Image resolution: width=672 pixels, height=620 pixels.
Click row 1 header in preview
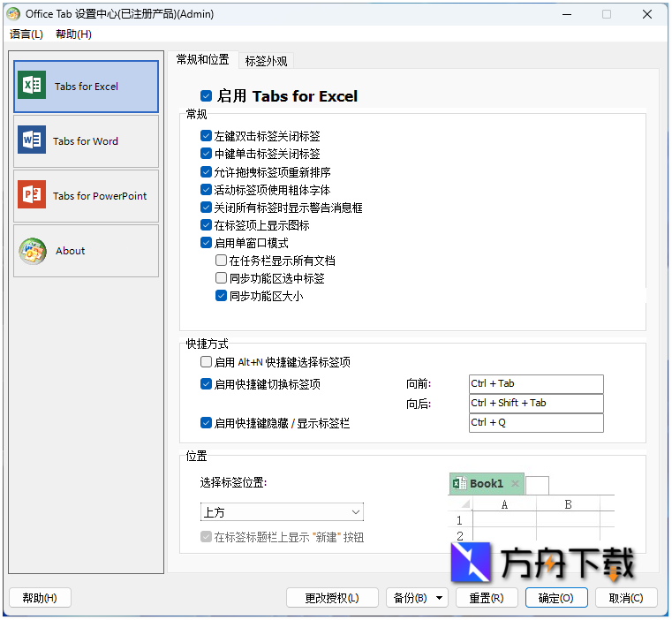pos(460,520)
